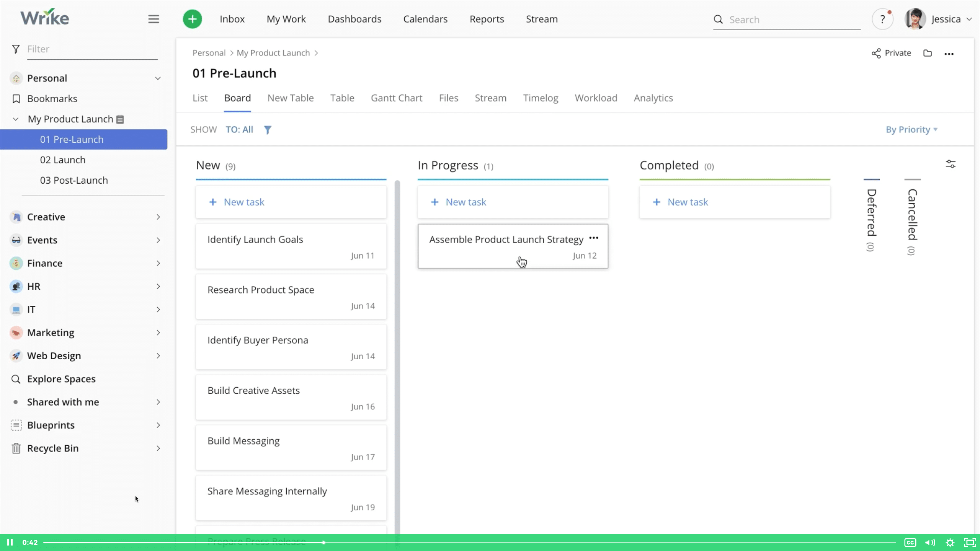
Task: Open the board view settings sliders icon
Action: coord(951,164)
